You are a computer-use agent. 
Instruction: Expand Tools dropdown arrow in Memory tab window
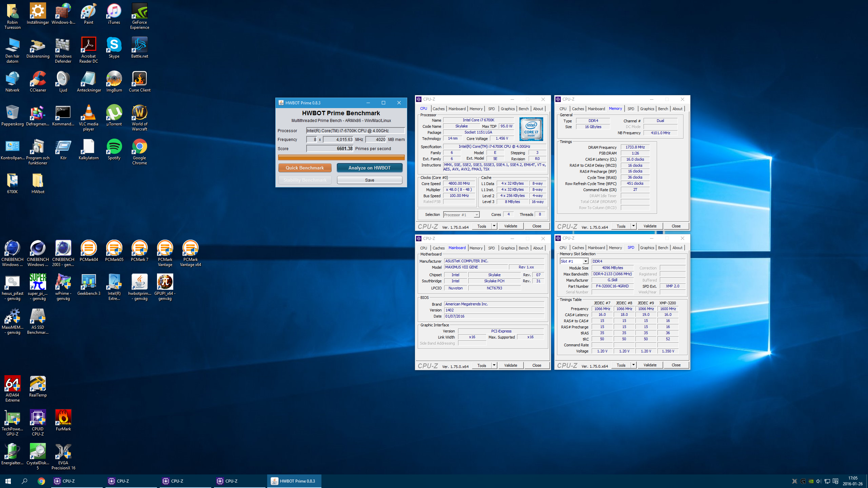coord(633,226)
